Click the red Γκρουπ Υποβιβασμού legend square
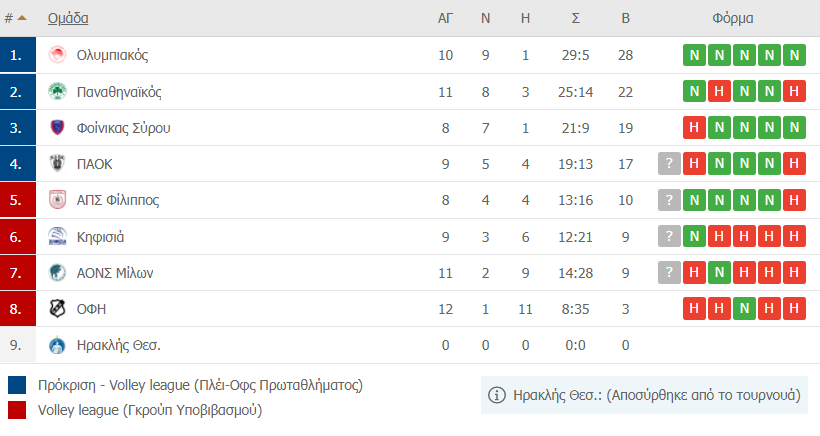The width and height of the screenshot is (820, 436). pyautogui.click(x=17, y=409)
